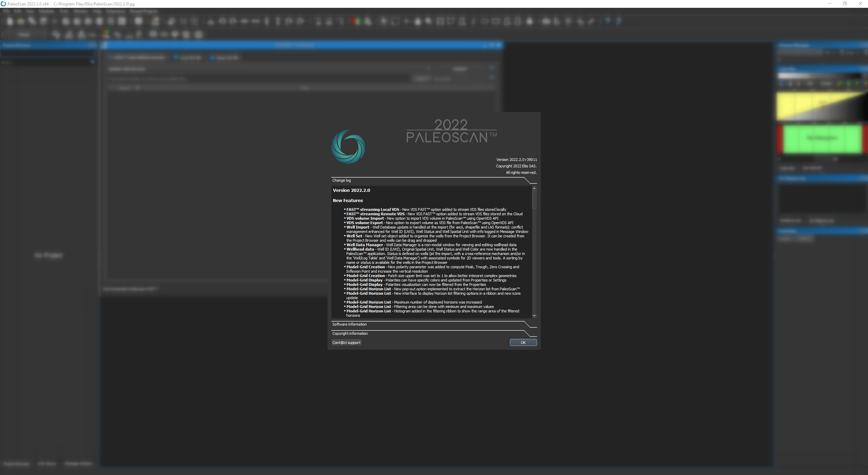Click 'Copyright 2022 Eliis SAS.' text
The height and width of the screenshot is (475, 868).
click(x=516, y=166)
